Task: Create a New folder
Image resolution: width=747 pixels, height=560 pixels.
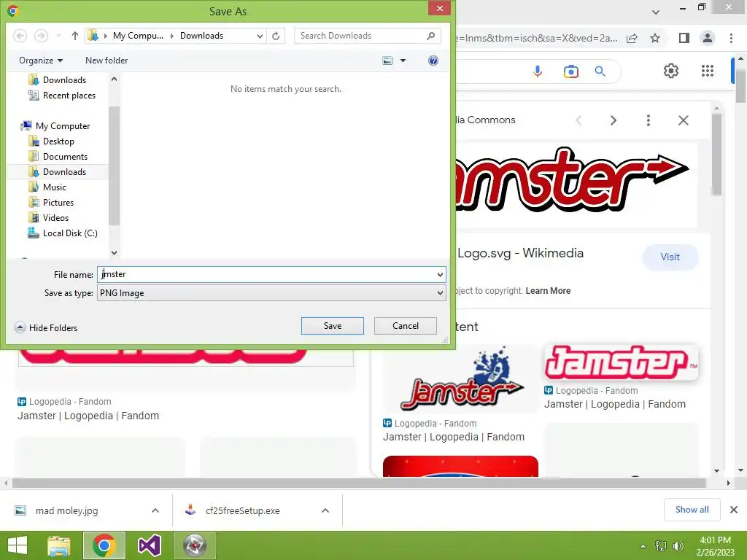Action: [x=107, y=61]
